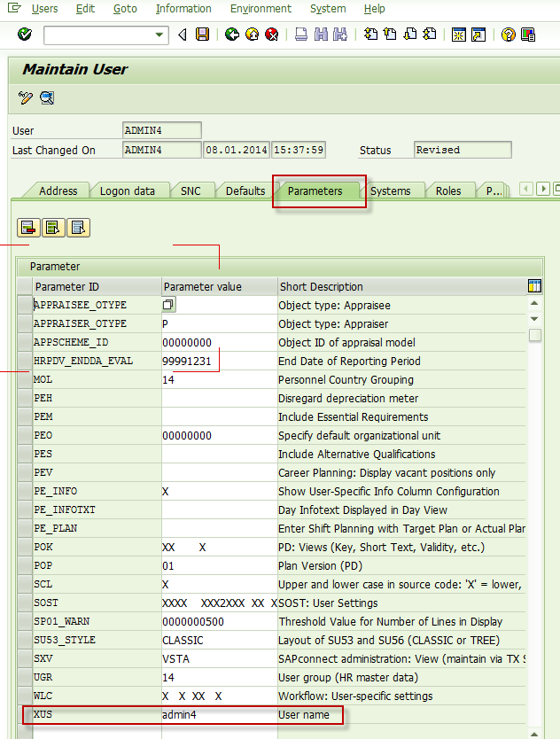The height and width of the screenshot is (739, 560).
Task: Select the APPRAISEE_OTYPE row selector
Action: [x=25, y=305]
